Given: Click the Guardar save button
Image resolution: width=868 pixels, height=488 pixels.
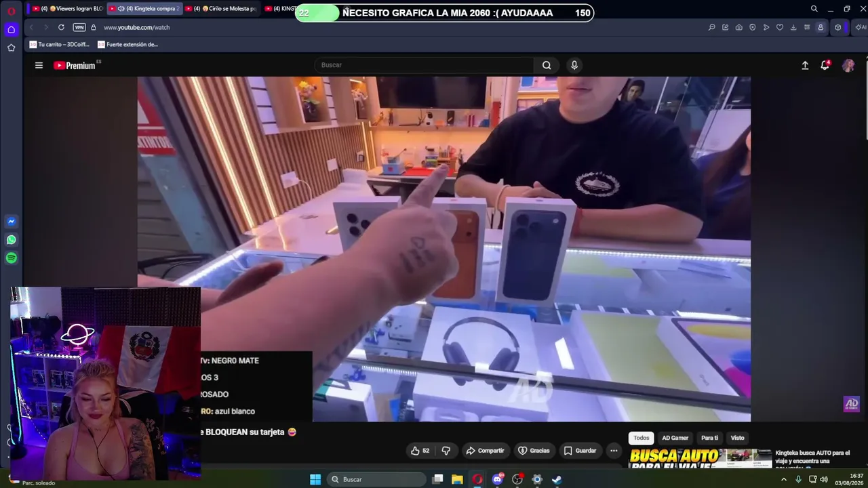Looking at the screenshot, I should click(x=580, y=451).
